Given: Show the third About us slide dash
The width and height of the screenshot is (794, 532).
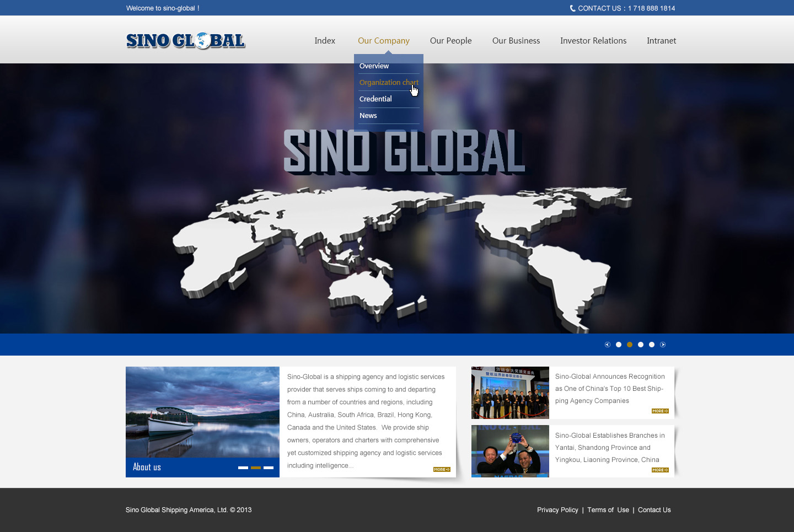Looking at the screenshot, I should click(x=269, y=467).
